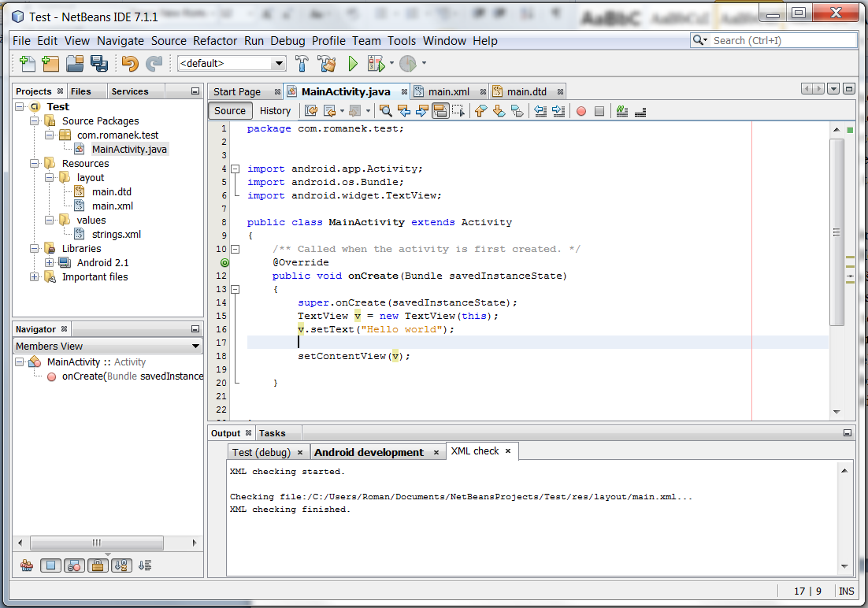Click the Find Selection magnifier icon
Screen dimensions: 868x608
386,111
